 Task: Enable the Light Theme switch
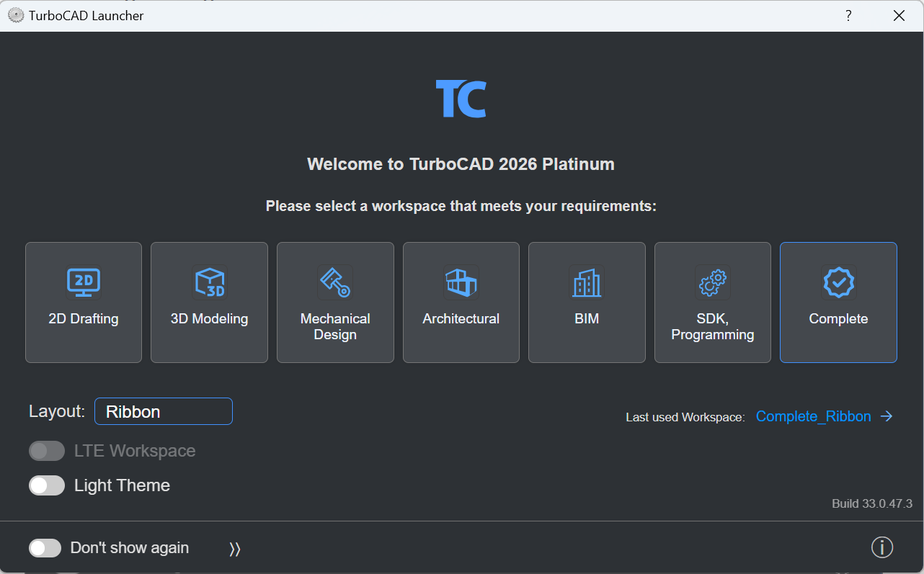tap(47, 485)
